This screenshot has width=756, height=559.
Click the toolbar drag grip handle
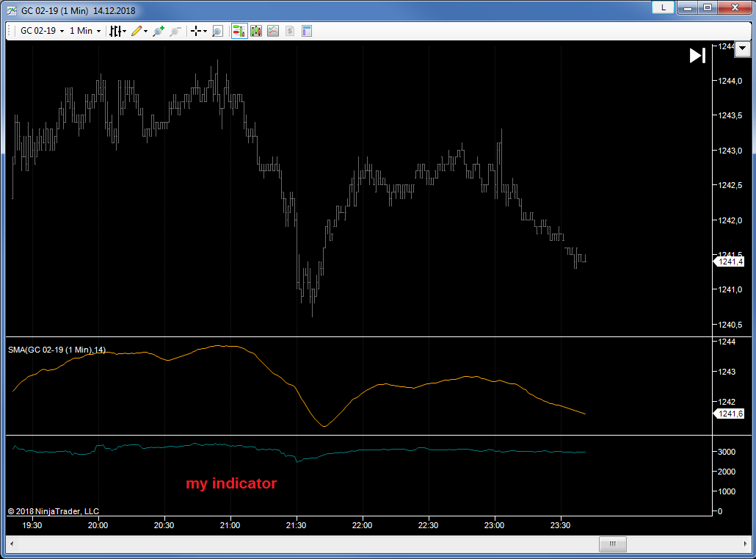point(10,31)
